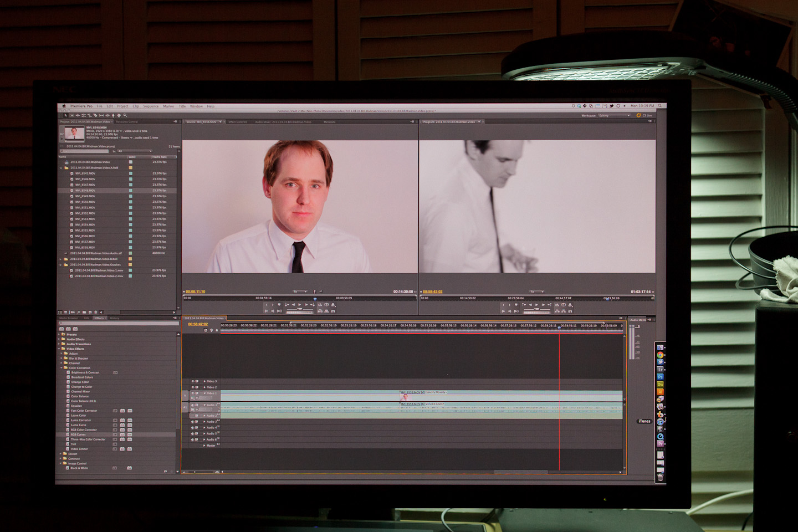The height and width of the screenshot is (532, 798).
Task: Open the Workspace dropdown set to Editing
Action: (x=614, y=115)
